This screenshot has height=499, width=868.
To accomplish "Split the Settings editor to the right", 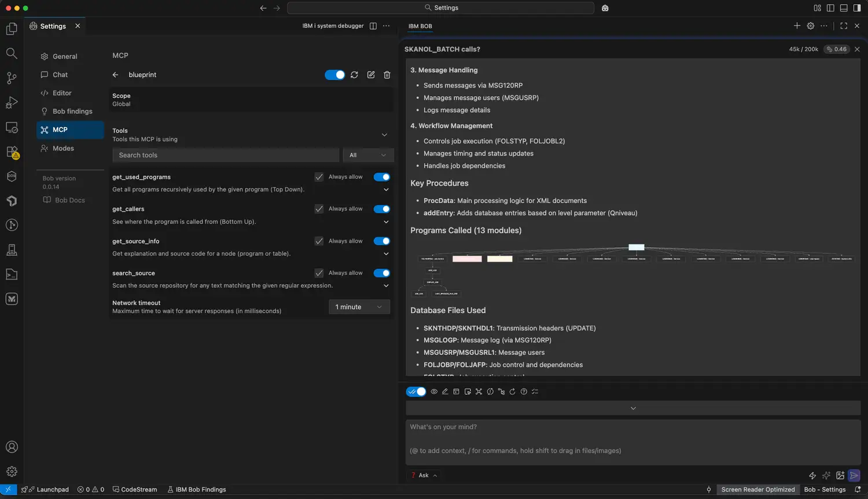I will [373, 26].
